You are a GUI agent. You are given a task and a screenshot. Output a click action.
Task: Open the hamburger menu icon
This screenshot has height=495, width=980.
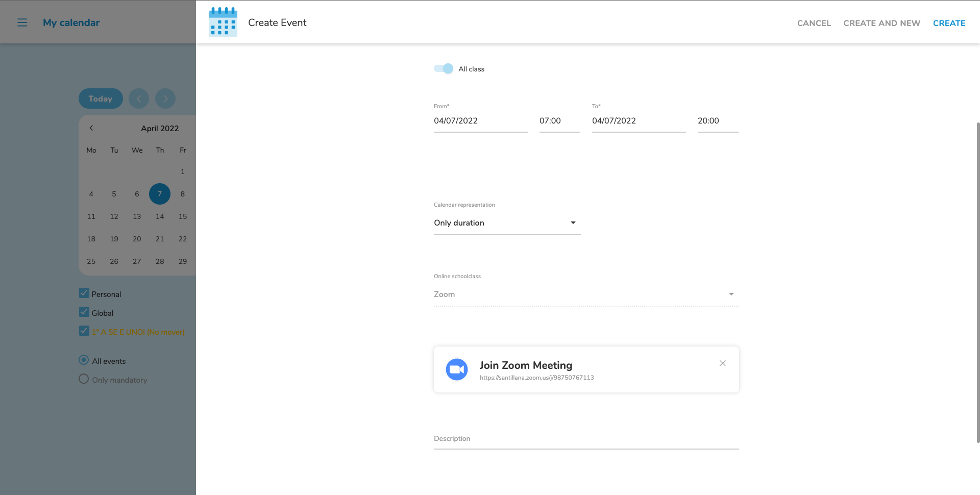pos(22,22)
